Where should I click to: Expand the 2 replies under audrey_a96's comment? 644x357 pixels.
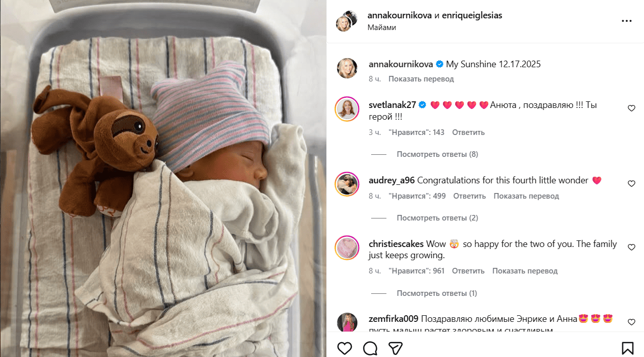437,218
